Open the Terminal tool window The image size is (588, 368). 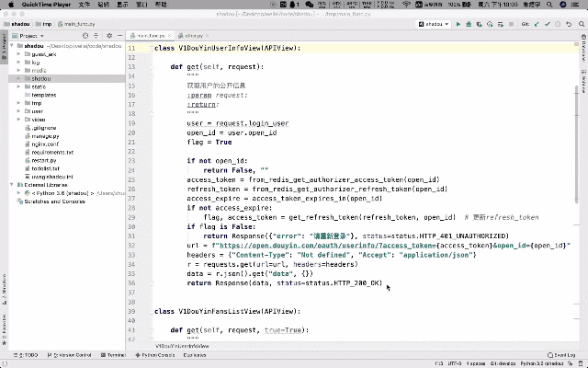tap(113, 355)
